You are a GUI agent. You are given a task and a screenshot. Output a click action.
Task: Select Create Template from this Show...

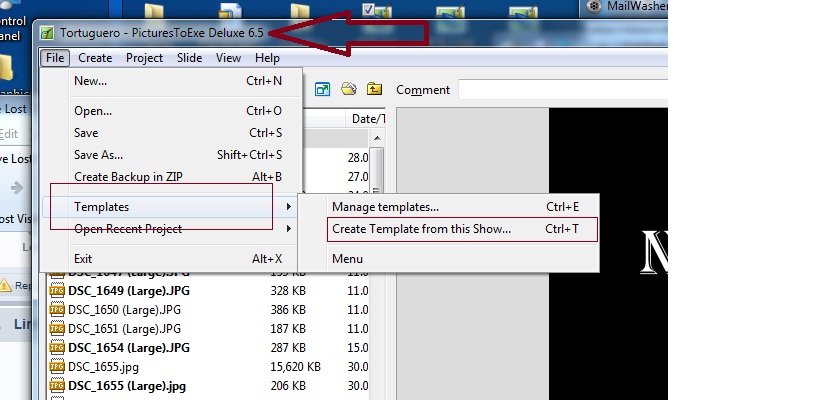coord(462,229)
